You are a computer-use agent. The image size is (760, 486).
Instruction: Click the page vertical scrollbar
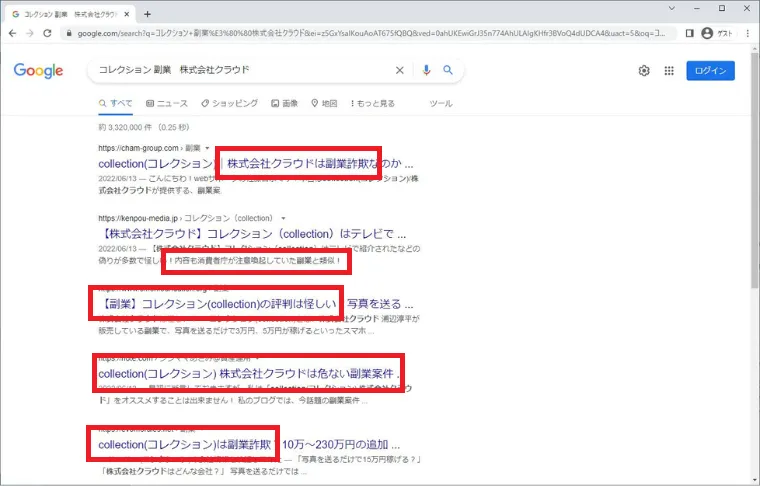click(x=755, y=170)
